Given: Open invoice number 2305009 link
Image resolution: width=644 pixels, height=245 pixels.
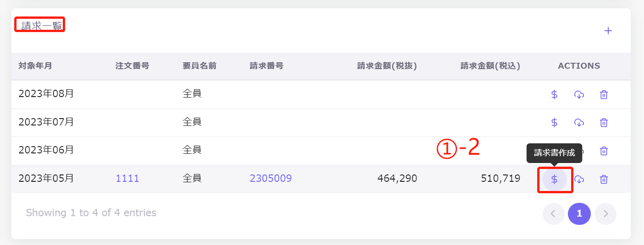Looking at the screenshot, I should 270,179.
